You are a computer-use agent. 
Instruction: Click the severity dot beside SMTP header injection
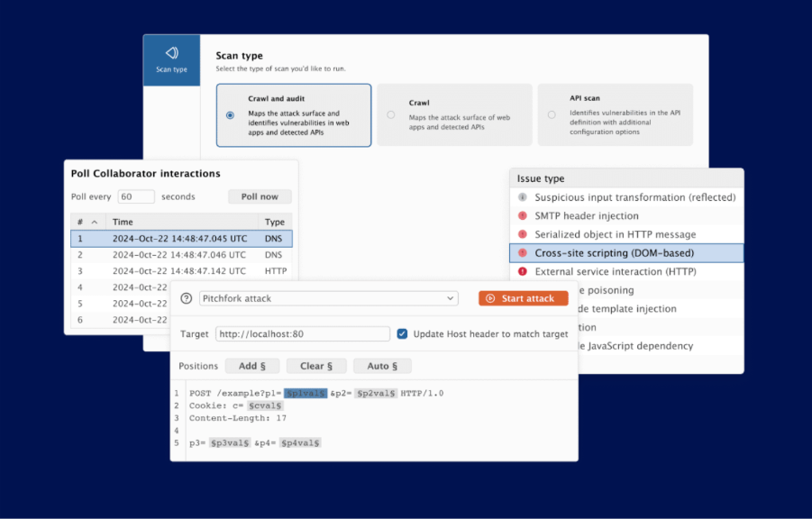(x=523, y=215)
